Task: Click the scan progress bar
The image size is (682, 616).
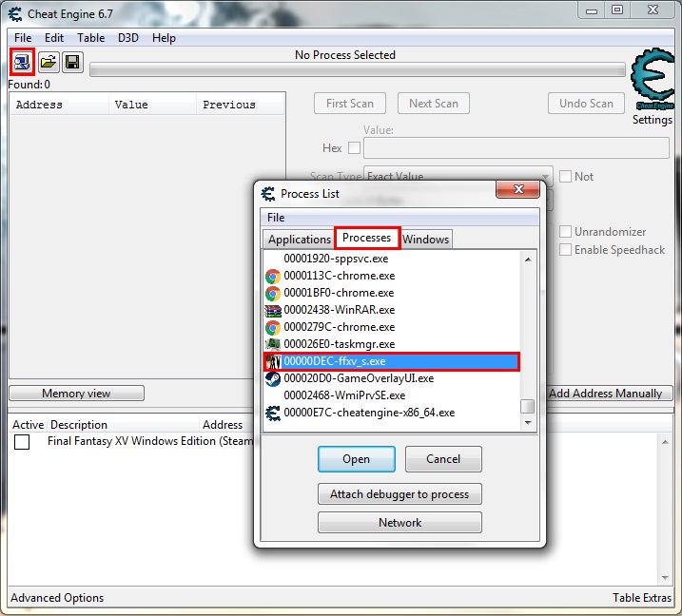Action: click(358, 70)
